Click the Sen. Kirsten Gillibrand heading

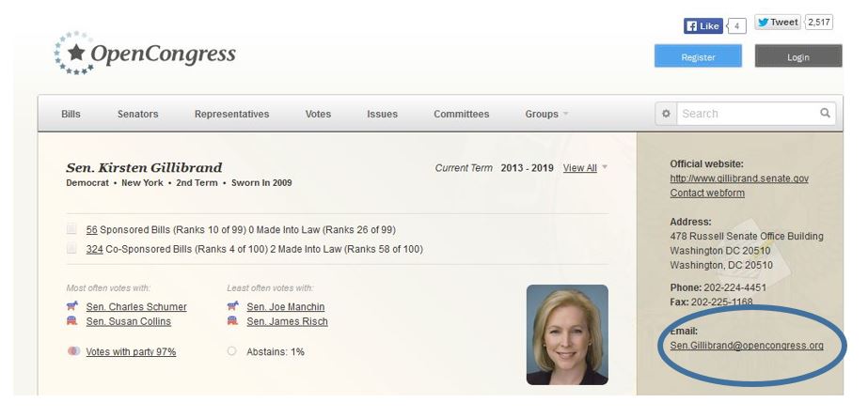(144, 167)
